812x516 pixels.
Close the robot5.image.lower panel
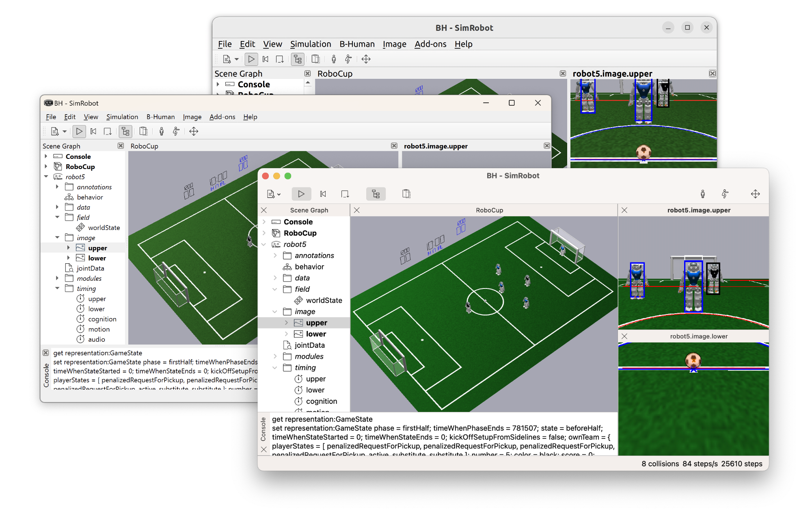point(624,336)
